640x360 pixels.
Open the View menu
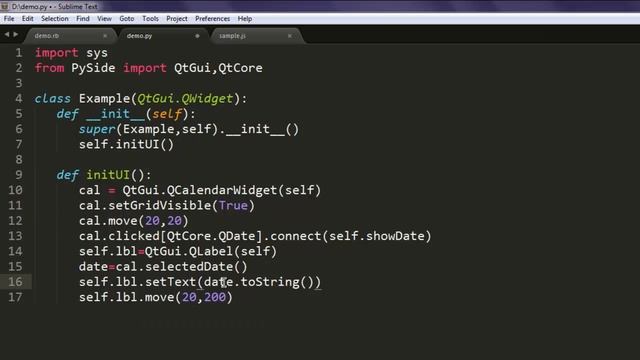pos(104,19)
